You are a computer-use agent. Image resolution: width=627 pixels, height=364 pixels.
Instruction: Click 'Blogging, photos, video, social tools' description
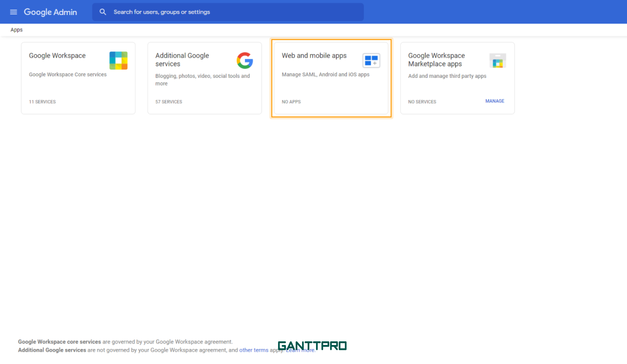tap(202, 80)
